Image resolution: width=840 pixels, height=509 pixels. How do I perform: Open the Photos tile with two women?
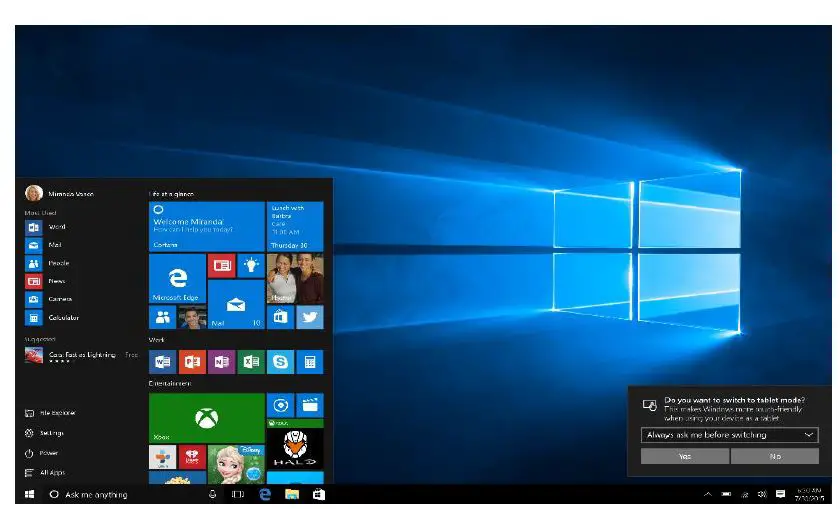(x=295, y=279)
